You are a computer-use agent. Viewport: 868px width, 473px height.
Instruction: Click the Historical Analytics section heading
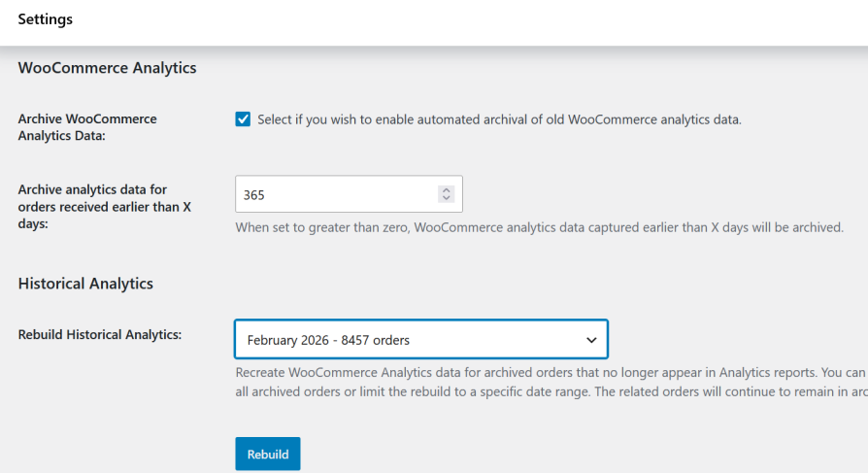click(x=85, y=284)
